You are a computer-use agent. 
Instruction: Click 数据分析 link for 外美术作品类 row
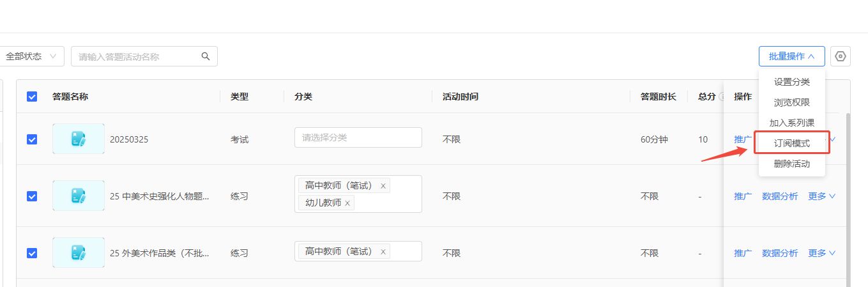pos(780,253)
